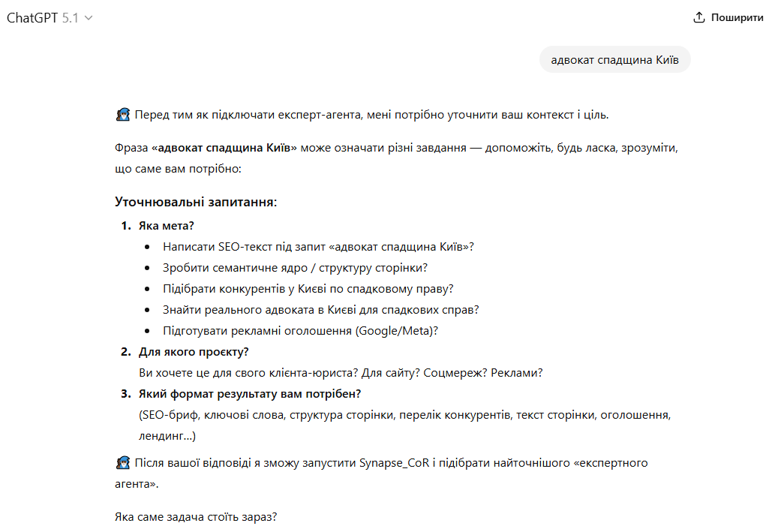This screenshot has width=775, height=532.
Task: Click bullet «Підготувати рекламні оголошення (Google/Meta)?»
Action: [301, 330]
